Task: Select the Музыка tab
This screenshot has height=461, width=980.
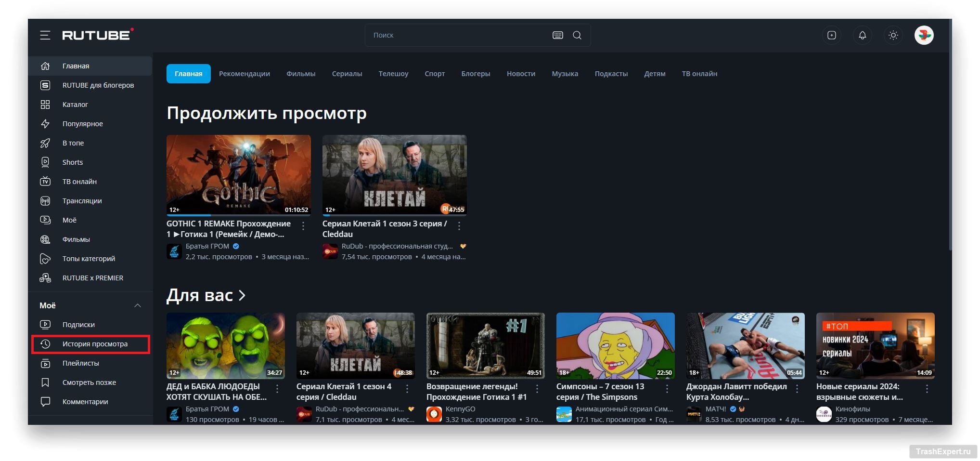Action: pos(565,74)
